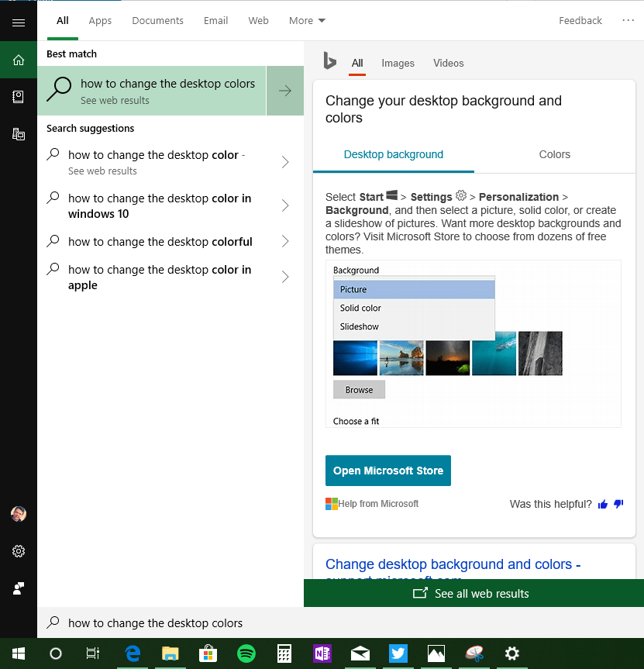Open the Devices pane in the sidebar
This screenshot has width=644, height=669.
point(18,133)
